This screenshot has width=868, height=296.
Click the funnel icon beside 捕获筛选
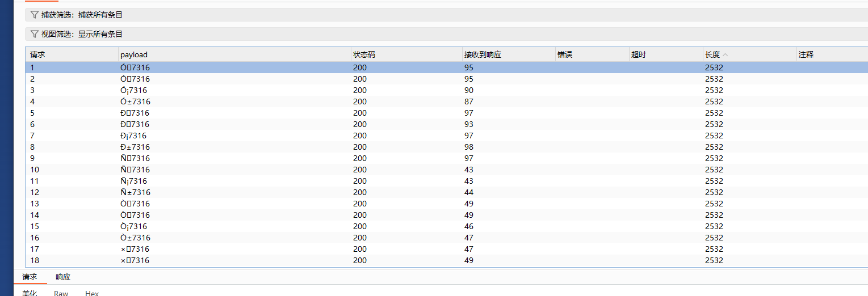tap(35, 15)
